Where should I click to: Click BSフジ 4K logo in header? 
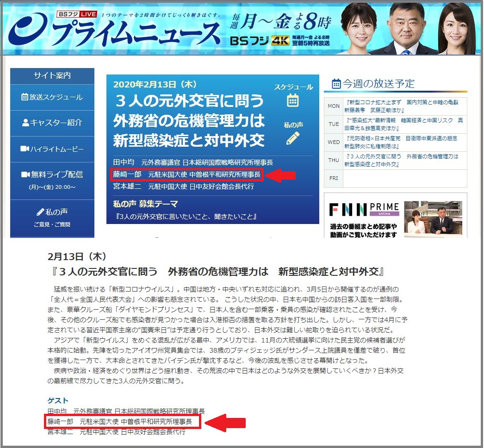(x=260, y=41)
